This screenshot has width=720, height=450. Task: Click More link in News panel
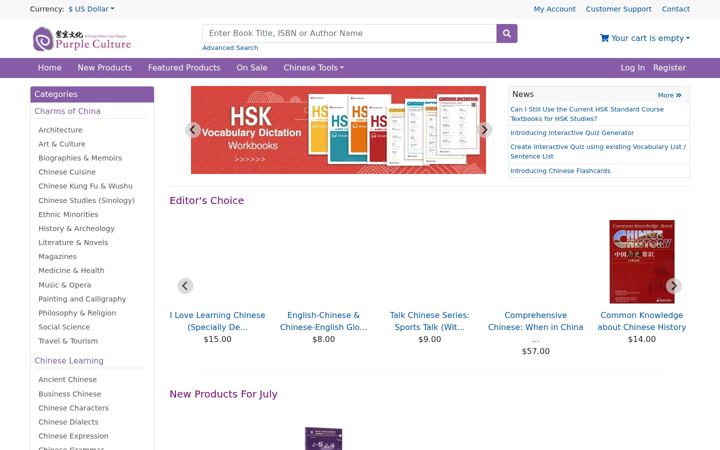click(x=669, y=95)
